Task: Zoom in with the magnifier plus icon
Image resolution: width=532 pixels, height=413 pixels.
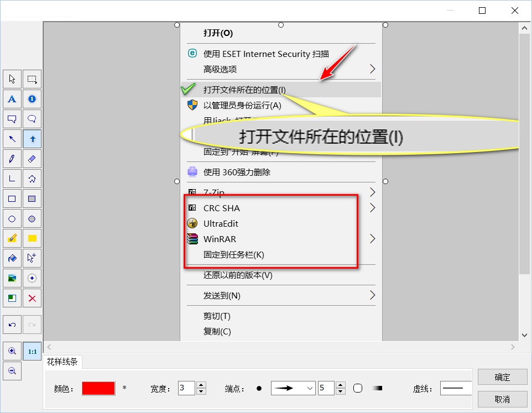Action: coord(12,351)
